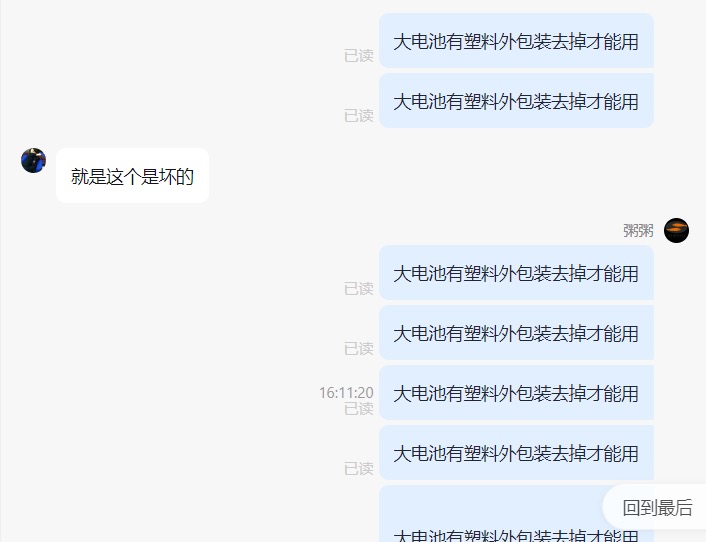The width and height of the screenshot is (706, 542).
Task: Click the partially visible bubble at bottom
Action: pyautogui.click(x=491, y=514)
